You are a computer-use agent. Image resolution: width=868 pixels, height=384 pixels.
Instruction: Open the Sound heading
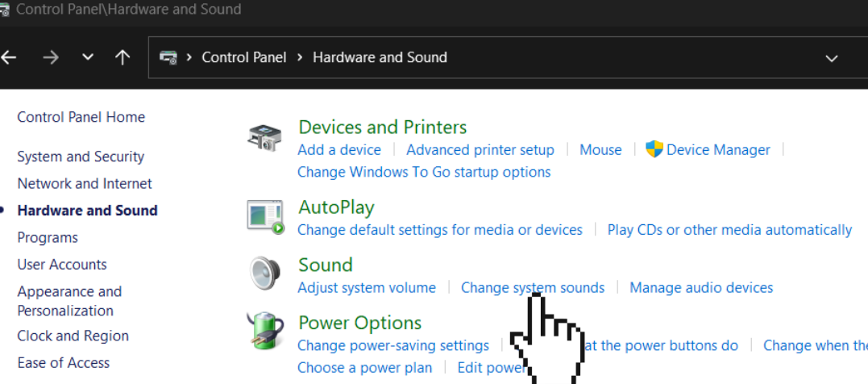tap(326, 265)
